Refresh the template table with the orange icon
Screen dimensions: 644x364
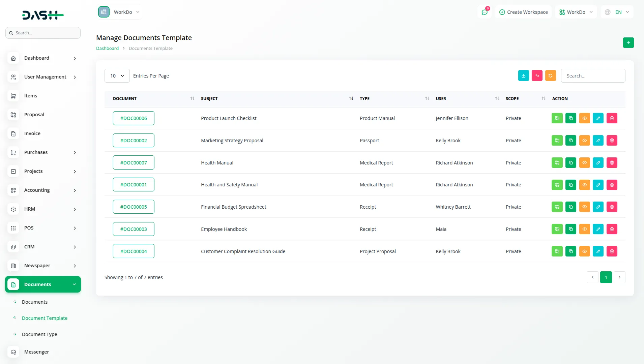tap(551, 75)
